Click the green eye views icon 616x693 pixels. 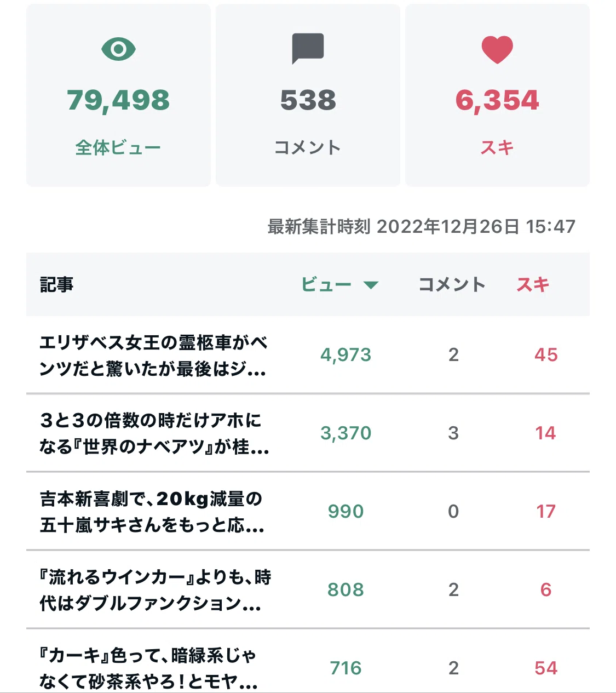pos(118,49)
